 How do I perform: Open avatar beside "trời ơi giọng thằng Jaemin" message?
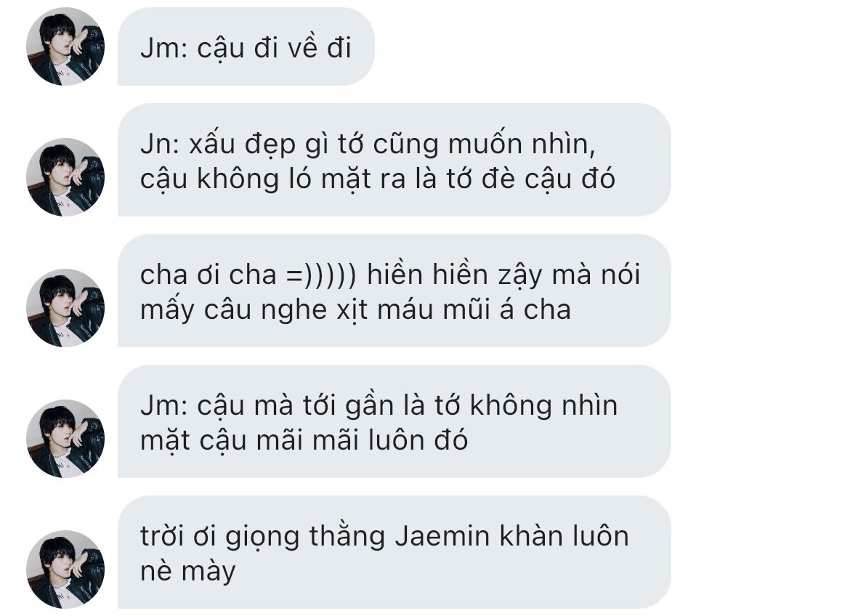[x=65, y=570]
